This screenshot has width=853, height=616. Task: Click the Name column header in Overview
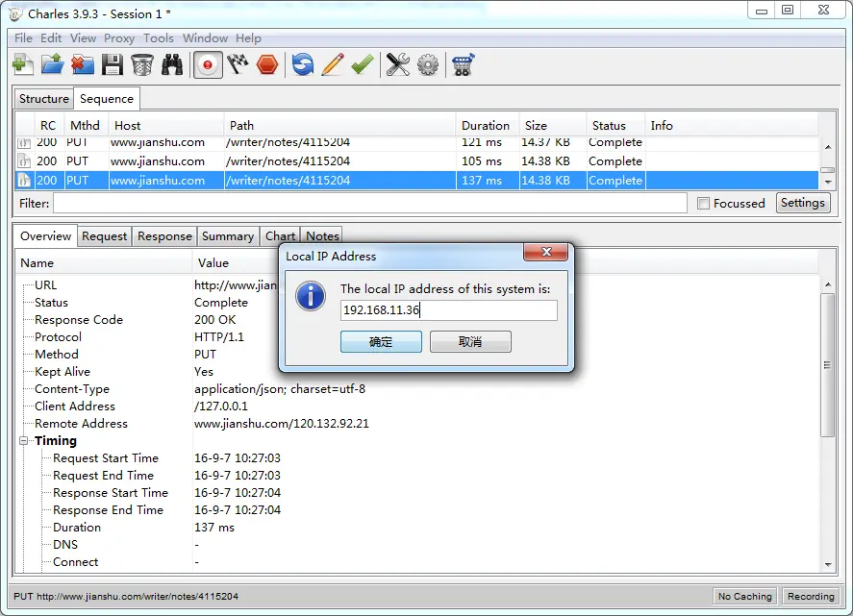point(103,263)
